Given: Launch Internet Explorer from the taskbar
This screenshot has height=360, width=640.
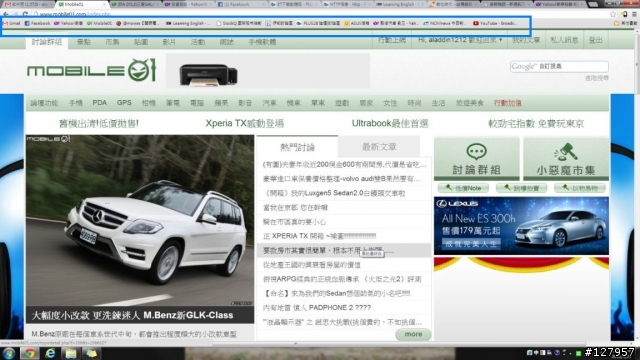Looking at the screenshot, I should [x=50, y=353].
